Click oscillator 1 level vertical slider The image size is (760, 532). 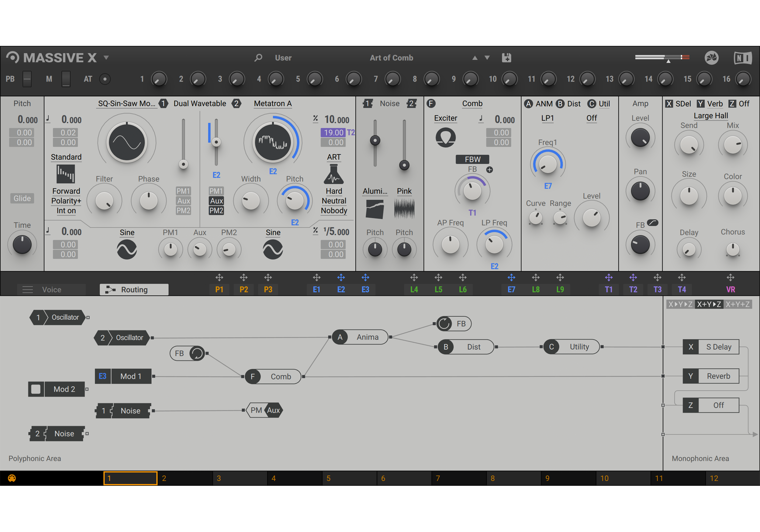[x=183, y=144]
